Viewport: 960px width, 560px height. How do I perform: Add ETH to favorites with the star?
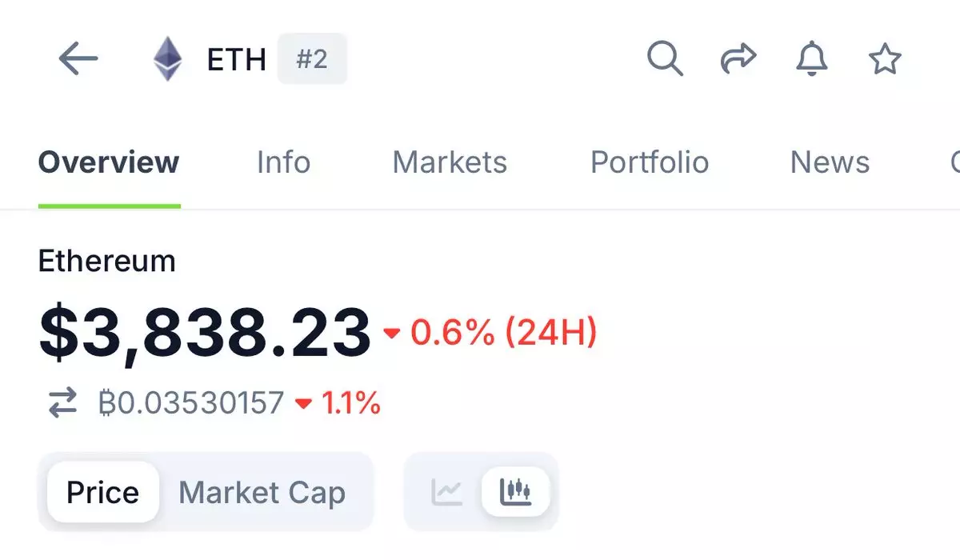click(x=885, y=59)
